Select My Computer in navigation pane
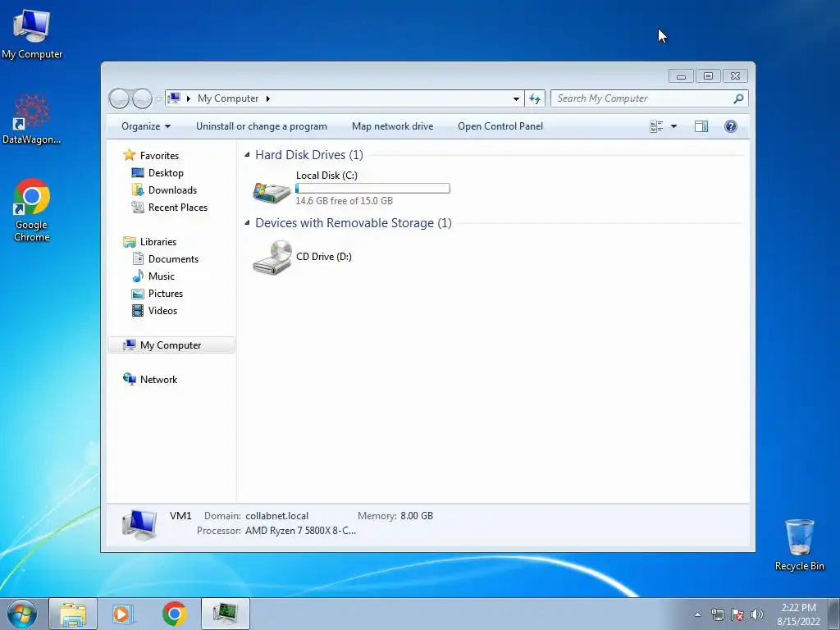The height and width of the screenshot is (630, 840). (x=171, y=345)
